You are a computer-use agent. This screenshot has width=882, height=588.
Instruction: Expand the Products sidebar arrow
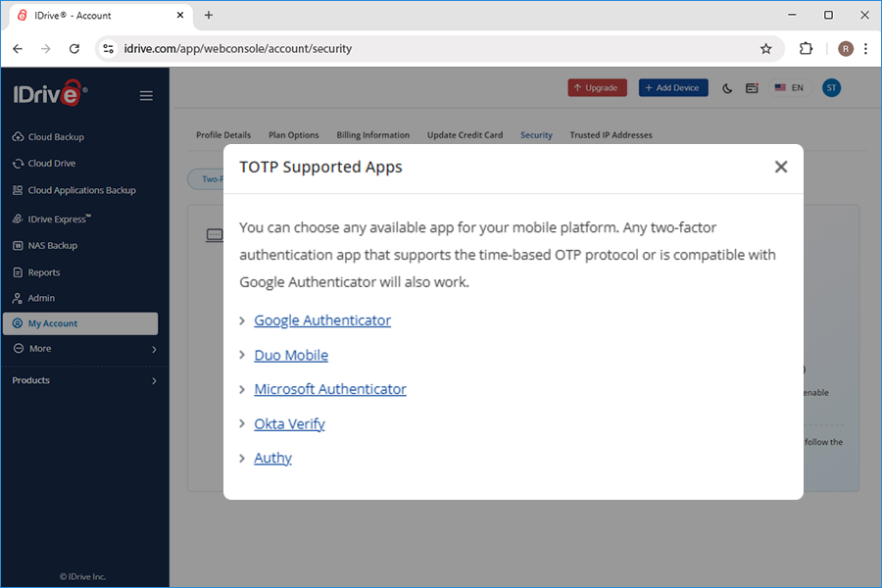point(154,381)
